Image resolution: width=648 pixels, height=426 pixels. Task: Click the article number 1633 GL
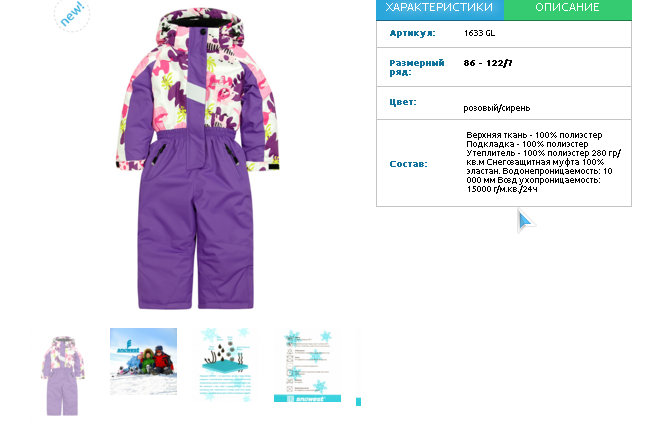[479, 33]
